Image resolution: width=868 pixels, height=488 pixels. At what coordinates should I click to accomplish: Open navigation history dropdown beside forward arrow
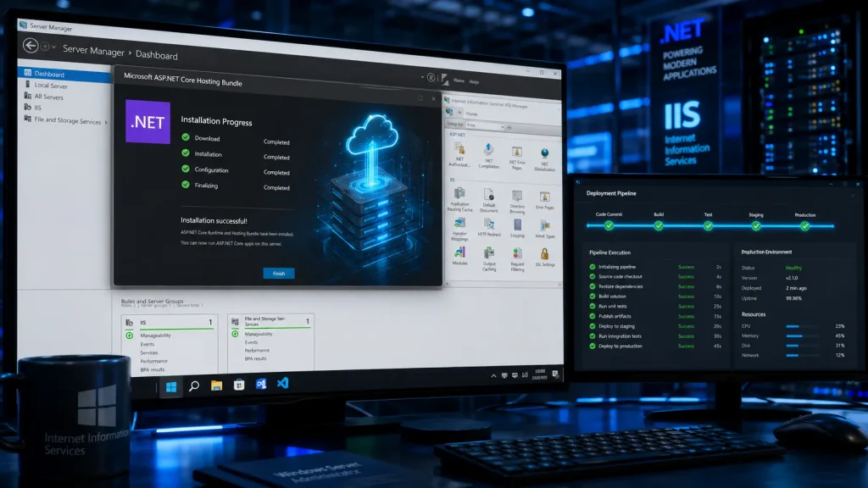pos(53,47)
